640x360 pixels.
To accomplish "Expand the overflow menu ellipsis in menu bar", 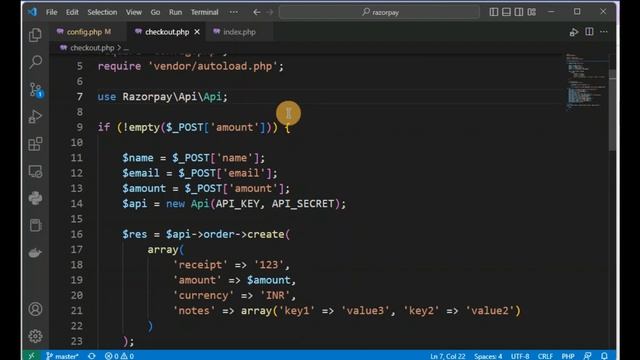I will coord(233,12).
